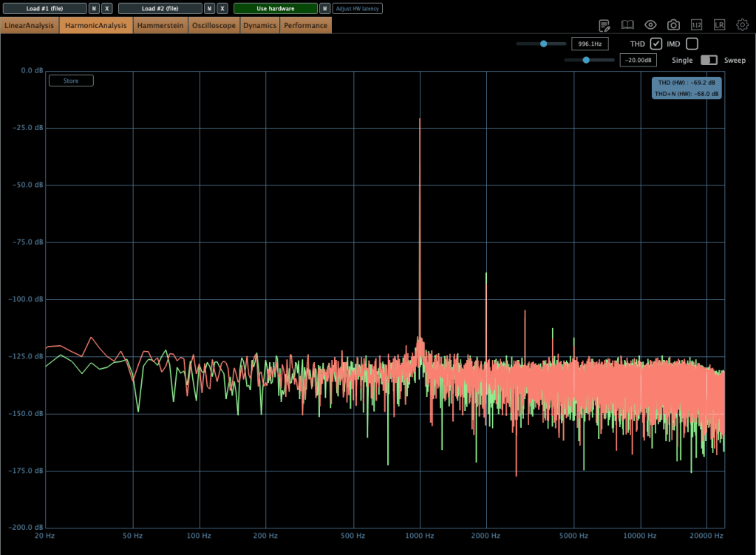
Task: Click the M button beside Load #2
Action: (x=210, y=9)
